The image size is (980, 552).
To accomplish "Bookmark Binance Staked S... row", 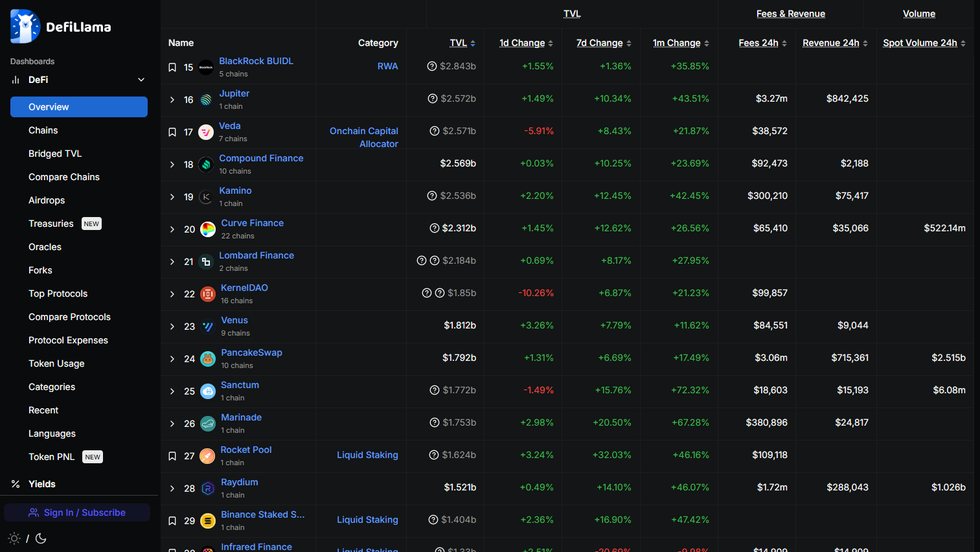I will (x=172, y=521).
